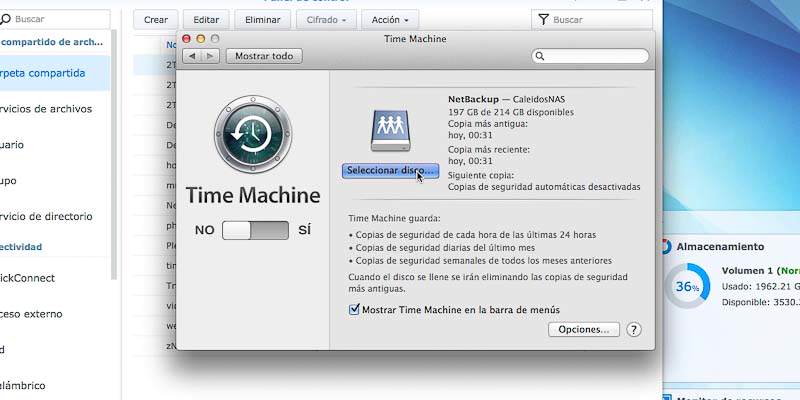The height and width of the screenshot is (400, 800).
Task: Click the Copias de seguridad automáticas desactivadas text
Action: (x=544, y=187)
